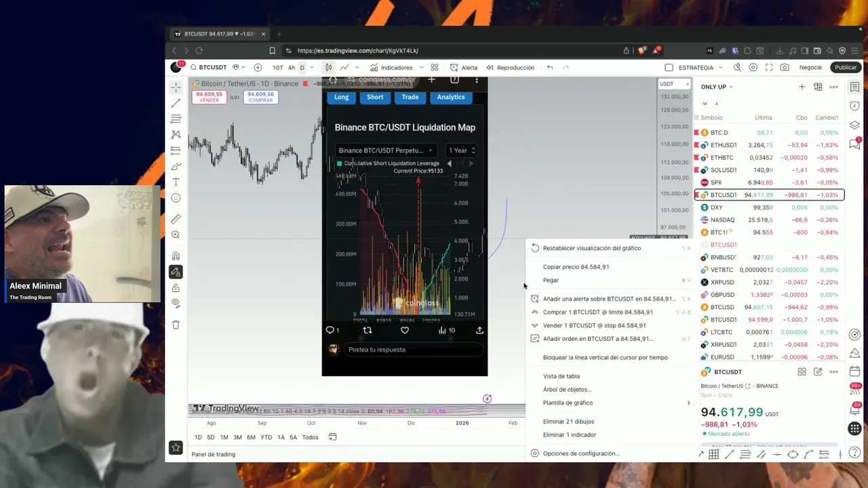Open the forecasting and measurement tools
Image resolution: width=868 pixels, height=488 pixels.
176,150
